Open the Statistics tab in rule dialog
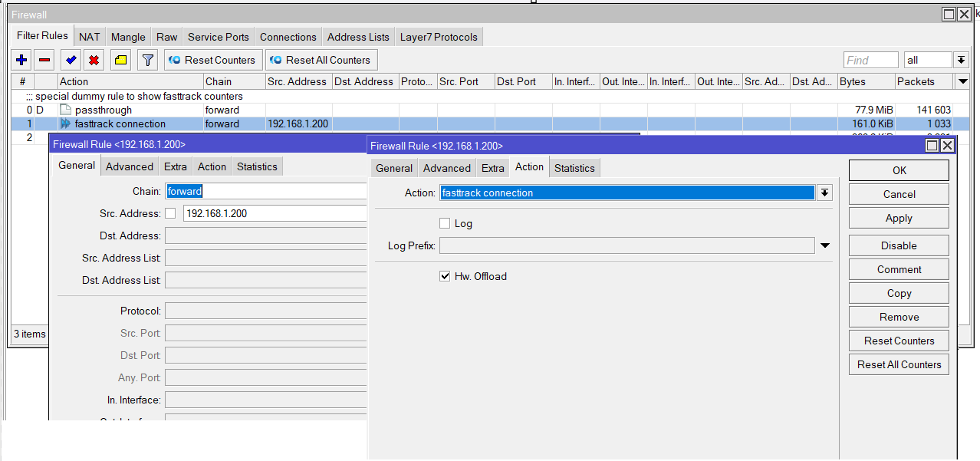The image size is (980, 461). pos(574,168)
